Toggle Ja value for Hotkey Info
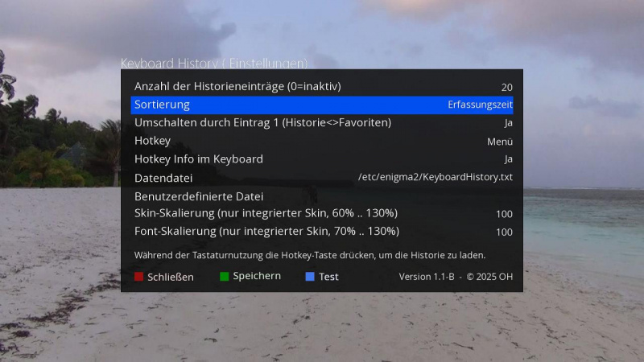Viewport: 644px width, 362px height. point(509,159)
